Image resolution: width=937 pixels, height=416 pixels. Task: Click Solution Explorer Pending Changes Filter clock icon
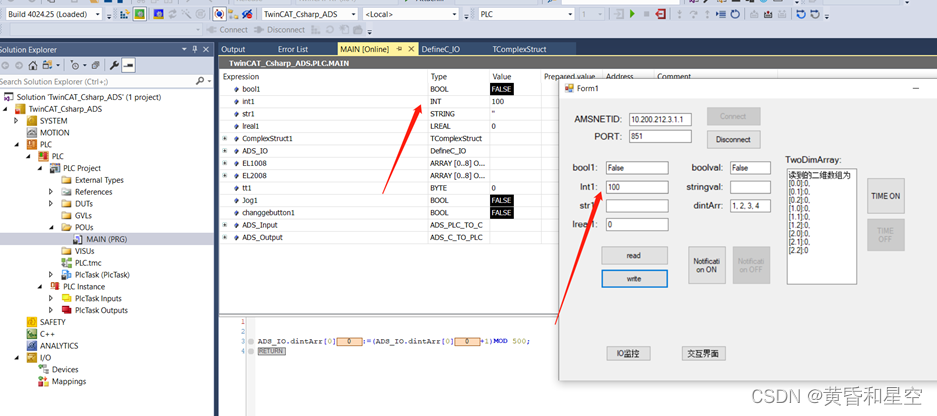(x=75, y=65)
